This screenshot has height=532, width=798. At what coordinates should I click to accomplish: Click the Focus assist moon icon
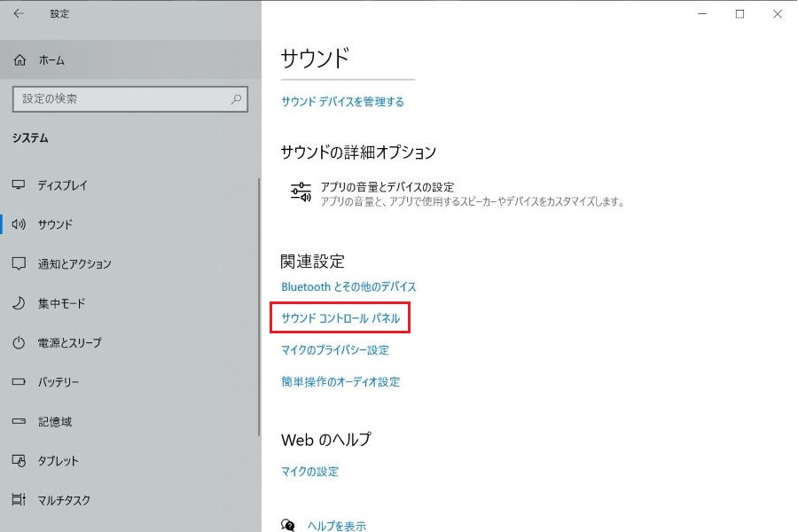tap(19, 303)
